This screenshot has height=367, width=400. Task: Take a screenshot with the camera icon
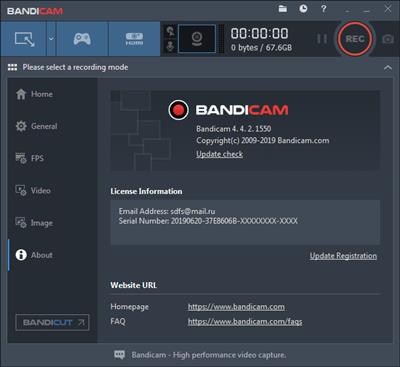[388, 39]
